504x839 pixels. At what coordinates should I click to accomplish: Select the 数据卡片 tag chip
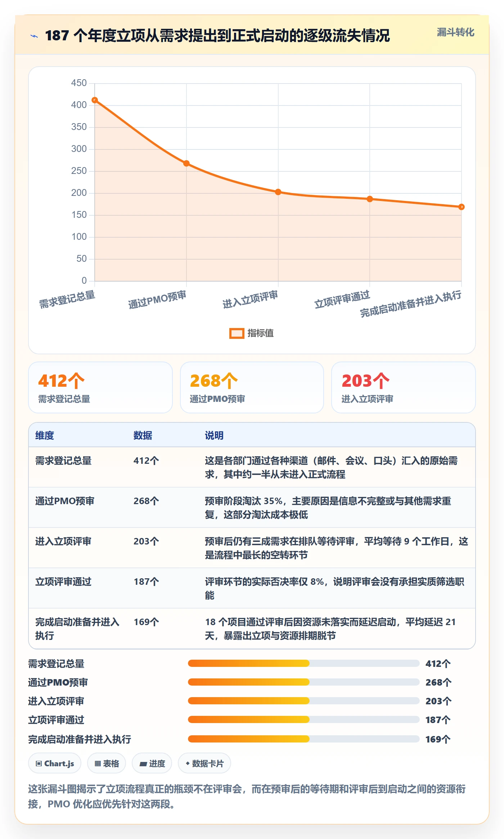tap(204, 763)
